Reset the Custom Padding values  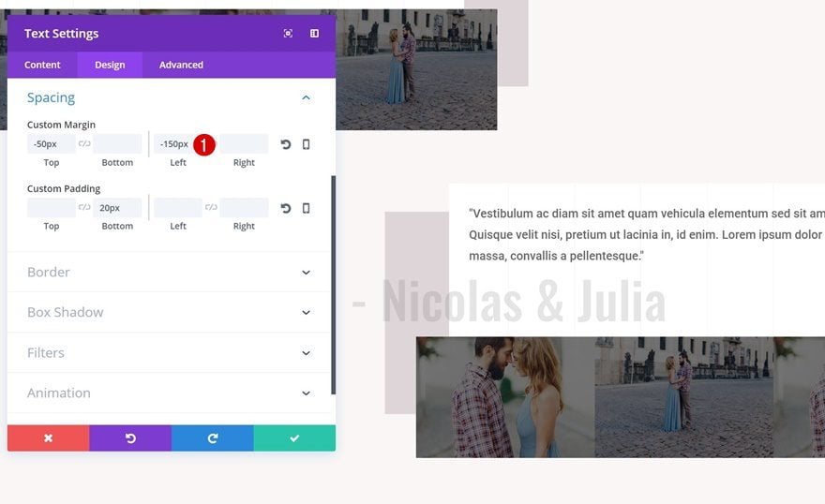tap(285, 208)
